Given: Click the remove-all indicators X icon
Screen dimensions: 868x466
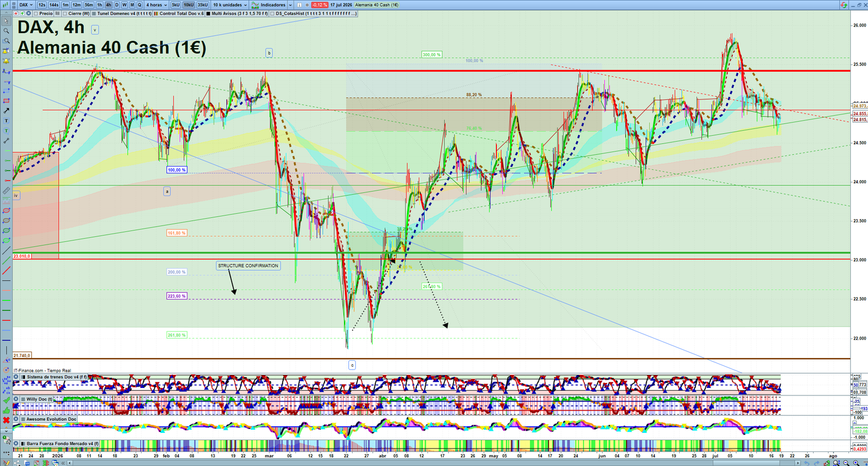Looking at the screenshot, I should tap(28, 14).
